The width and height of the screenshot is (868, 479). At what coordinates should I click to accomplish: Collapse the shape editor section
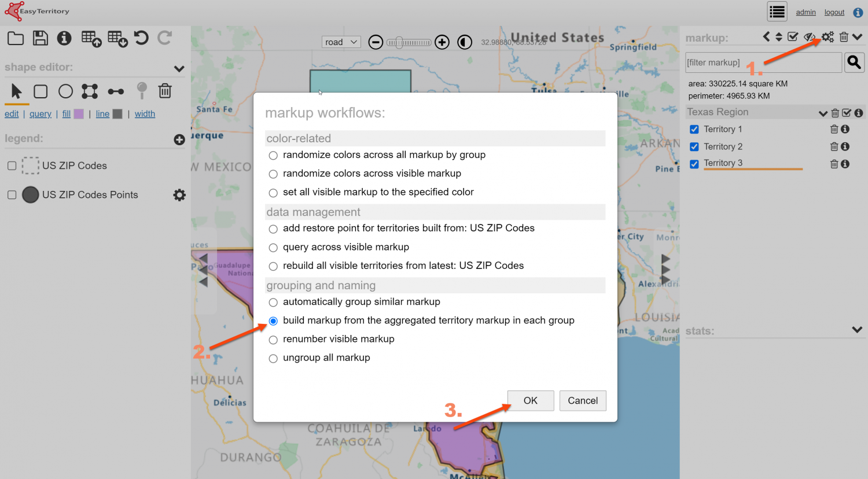179,67
